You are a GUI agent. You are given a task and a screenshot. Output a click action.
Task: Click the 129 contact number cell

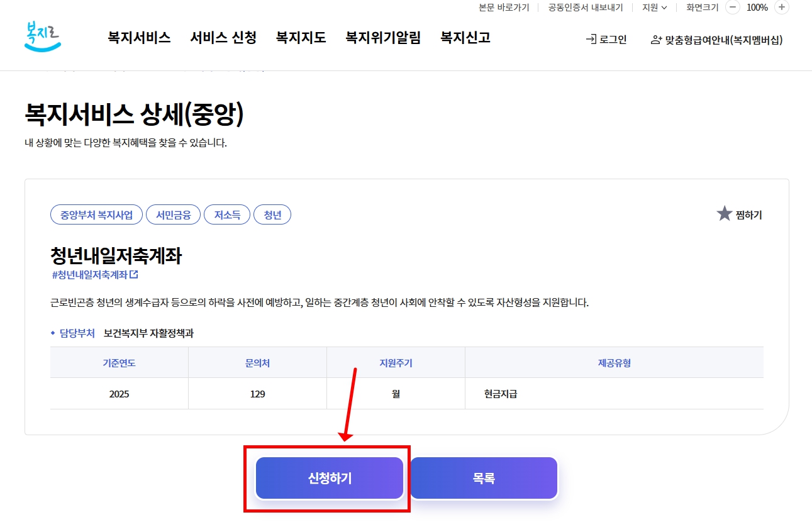click(257, 394)
